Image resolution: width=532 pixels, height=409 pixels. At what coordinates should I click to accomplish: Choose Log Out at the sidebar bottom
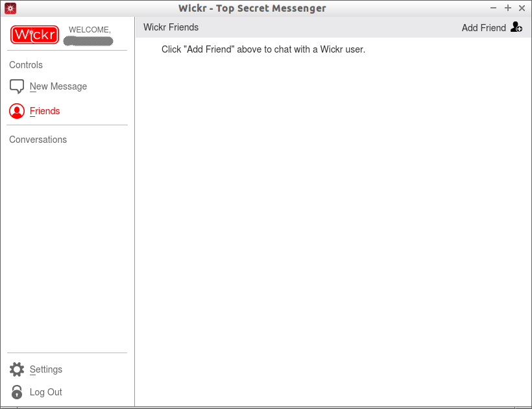pyautogui.click(x=46, y=392)
